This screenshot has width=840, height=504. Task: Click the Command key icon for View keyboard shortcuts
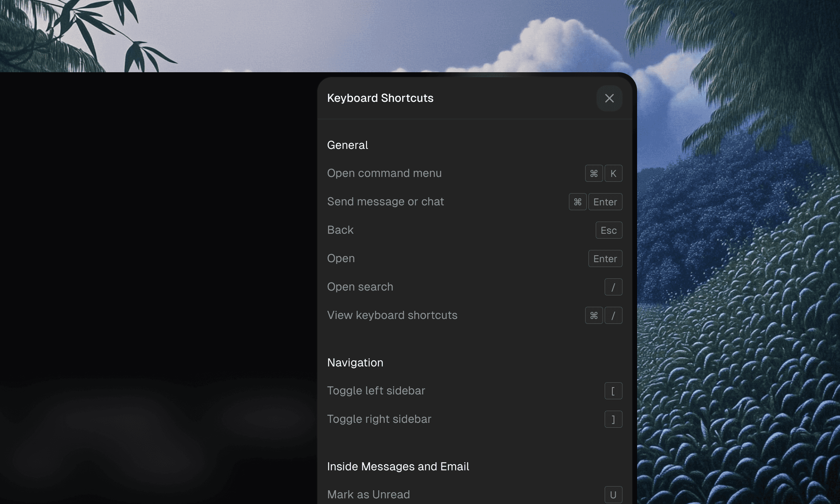(594, 315)
